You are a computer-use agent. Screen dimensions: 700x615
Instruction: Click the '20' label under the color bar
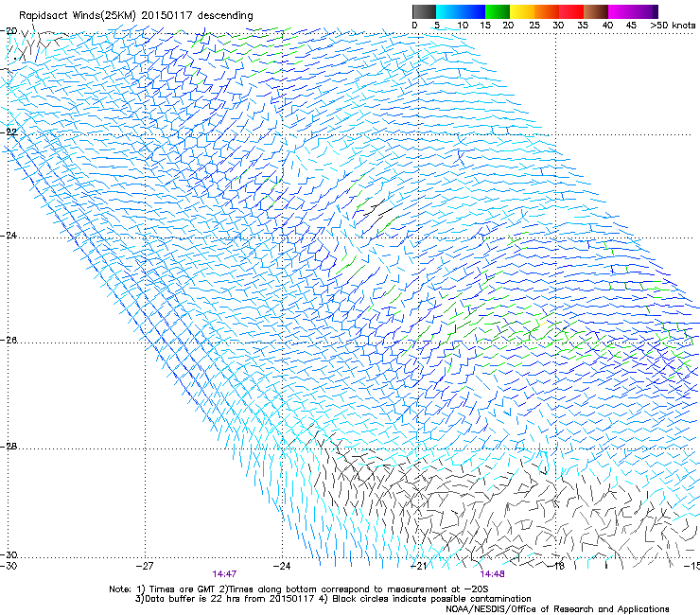508,25
